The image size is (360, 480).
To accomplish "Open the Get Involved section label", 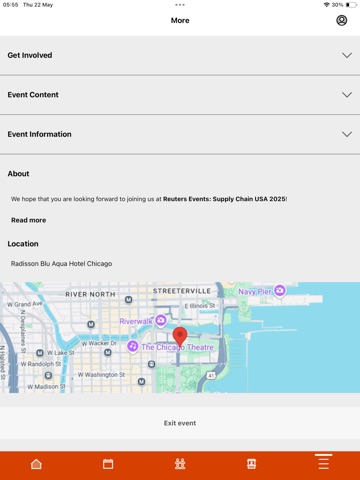I will [x=30, y=55].
